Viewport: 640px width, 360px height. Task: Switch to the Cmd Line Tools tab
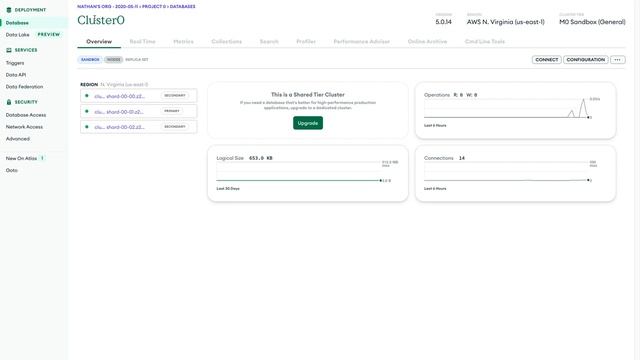click(485, 42)
